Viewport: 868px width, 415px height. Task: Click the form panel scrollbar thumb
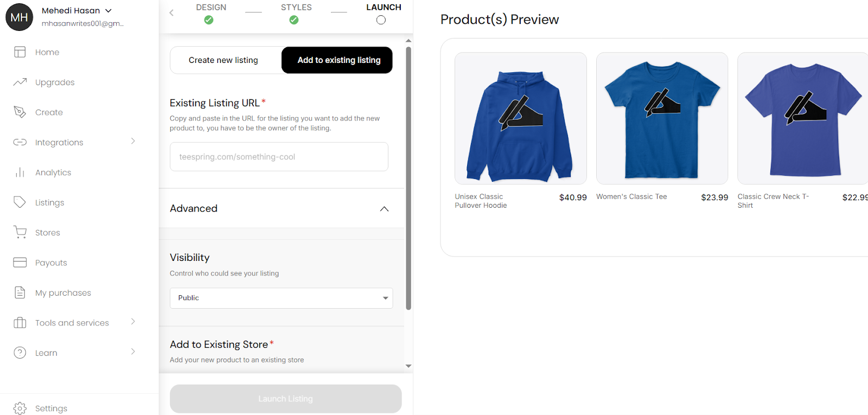click(x=409, y=178)
